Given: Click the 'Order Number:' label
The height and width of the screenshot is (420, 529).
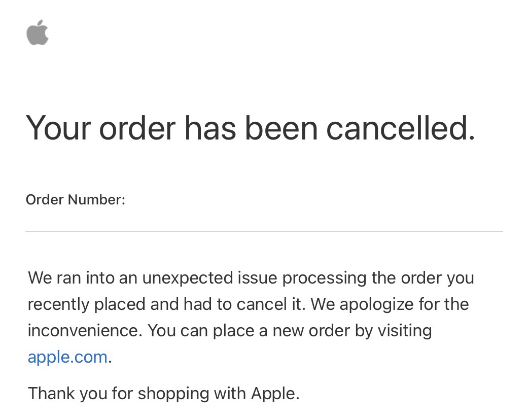Looking at the screenshot, I should pos(76,200).
